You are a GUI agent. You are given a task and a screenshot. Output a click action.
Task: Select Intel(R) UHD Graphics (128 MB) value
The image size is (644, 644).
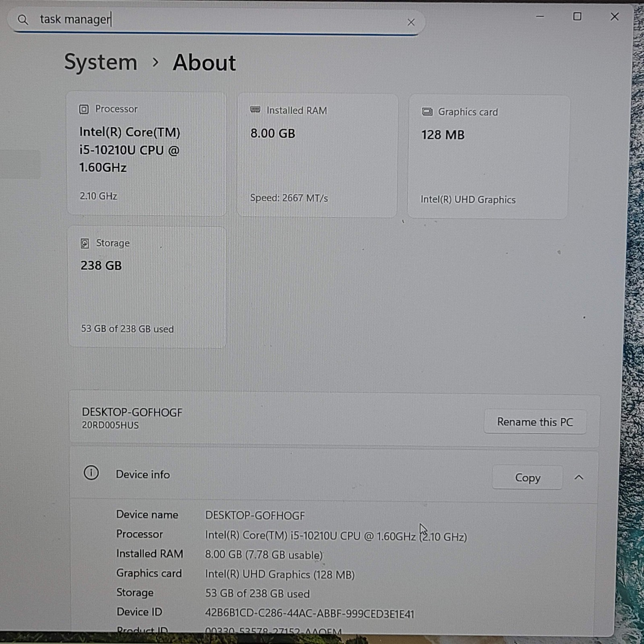(x=280, y=574)
